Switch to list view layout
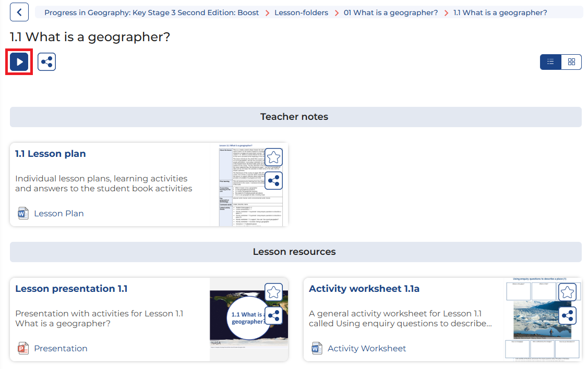This screenshot has height=369, width=588. point(550,62)
